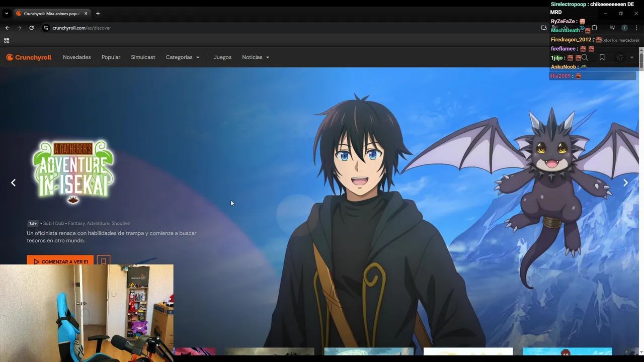Open the site information icon in the address bar
The height and width of the screenshot is (362, 644).
click(x=45, y=28)
